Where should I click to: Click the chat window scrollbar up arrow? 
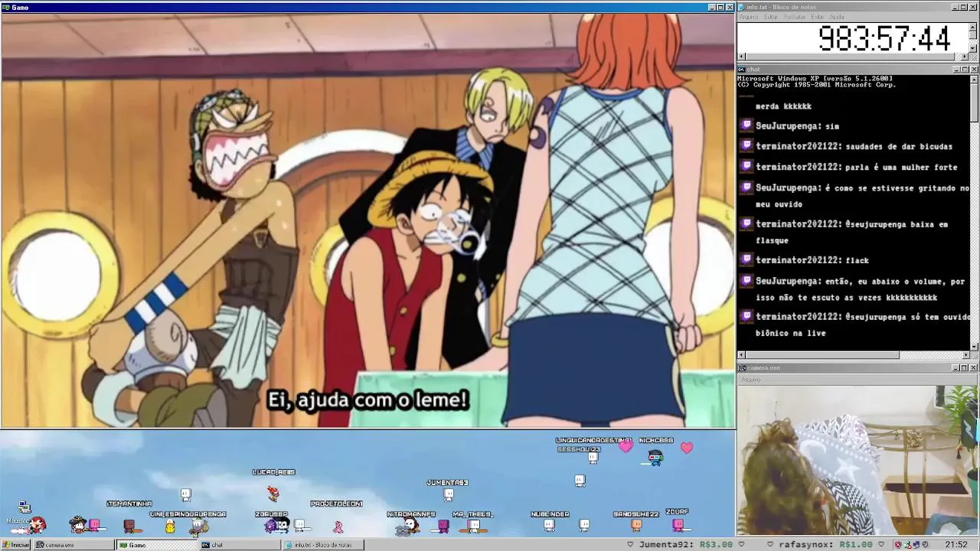(x=974, y=79)
